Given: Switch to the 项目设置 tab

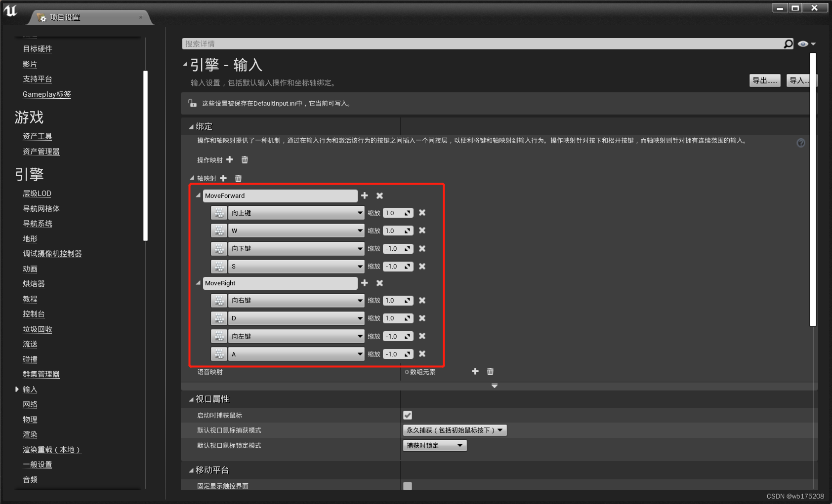Looking at the screenshot, I should (64, 16).
